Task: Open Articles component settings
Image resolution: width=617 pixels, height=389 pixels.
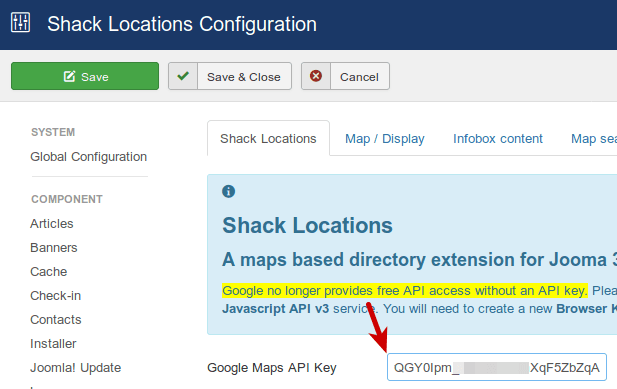Action: (x=52, y=223)
